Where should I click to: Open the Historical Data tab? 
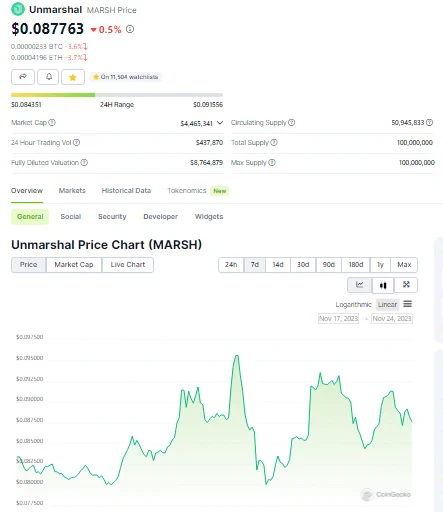[126, 191]
